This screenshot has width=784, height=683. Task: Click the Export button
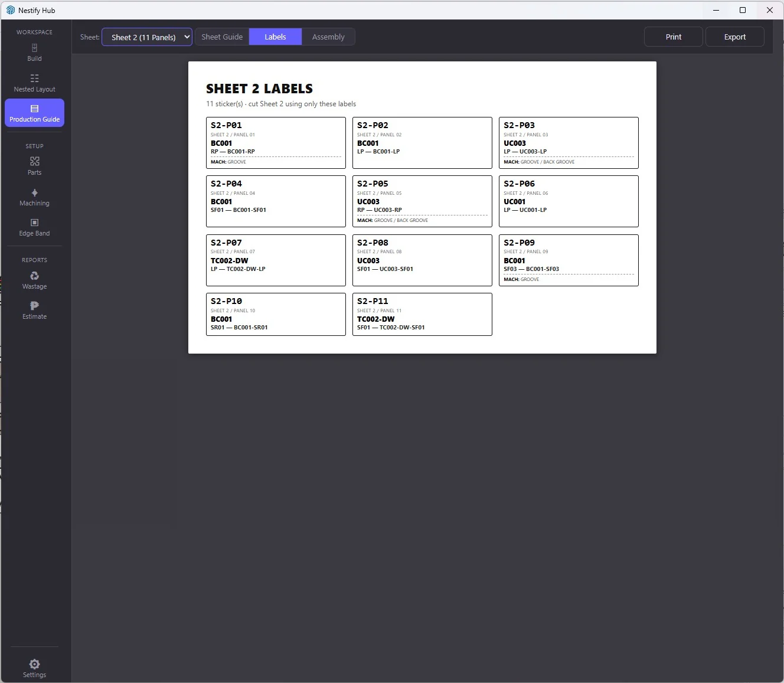pos(735,37)
